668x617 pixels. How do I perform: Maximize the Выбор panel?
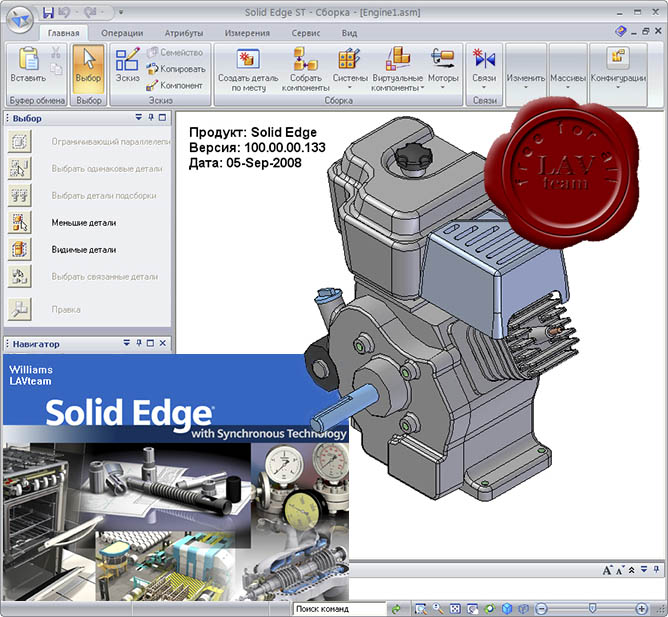point(162,117)
